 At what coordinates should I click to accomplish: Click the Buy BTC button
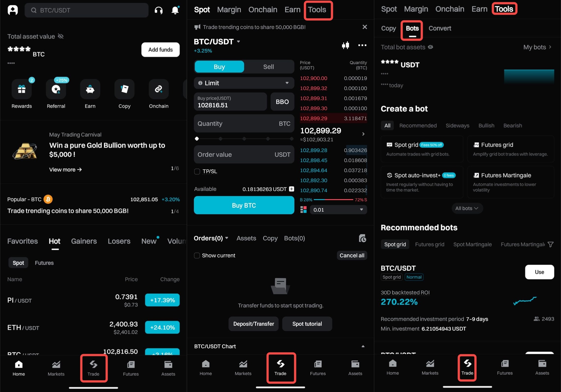[x=244, y=205]
